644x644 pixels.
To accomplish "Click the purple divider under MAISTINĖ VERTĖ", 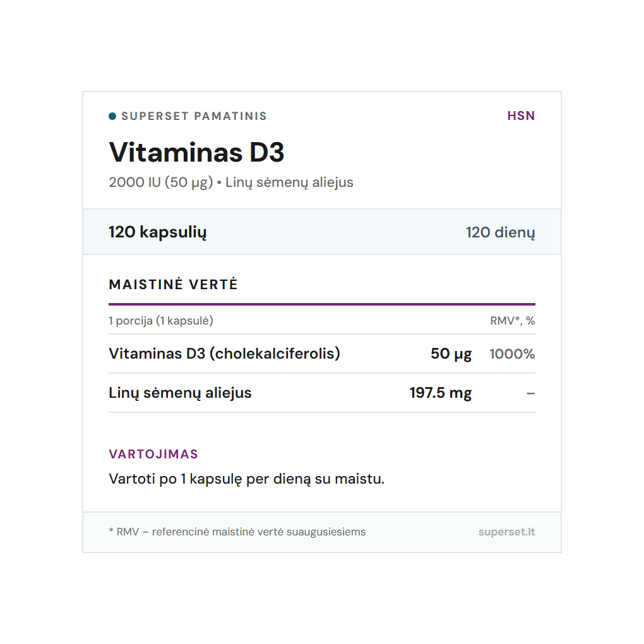I will click(321, 304).
